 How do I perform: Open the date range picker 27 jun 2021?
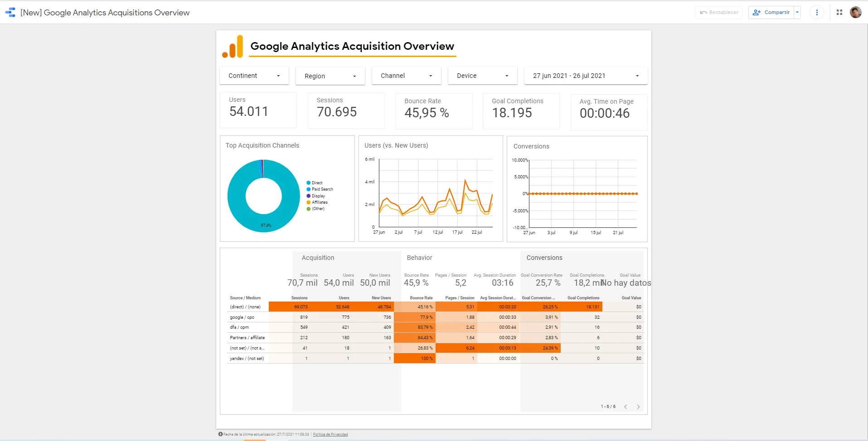[586, 76]
